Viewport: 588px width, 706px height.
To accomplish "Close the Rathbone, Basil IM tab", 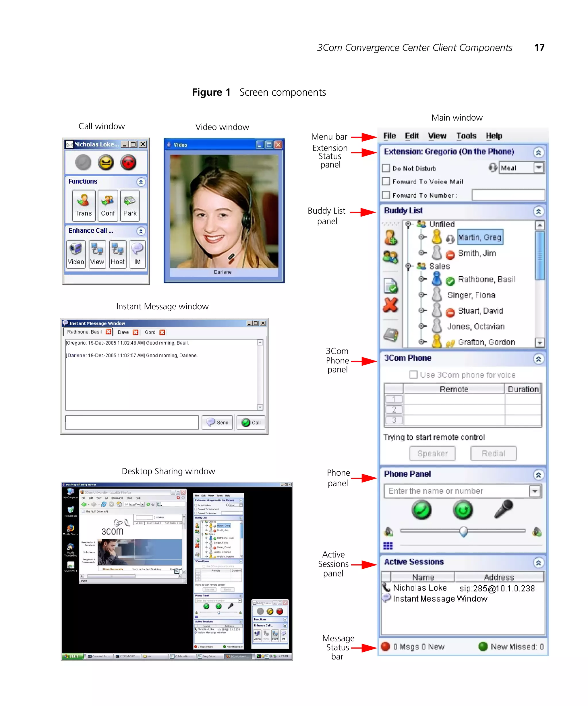I will point(108,332).
